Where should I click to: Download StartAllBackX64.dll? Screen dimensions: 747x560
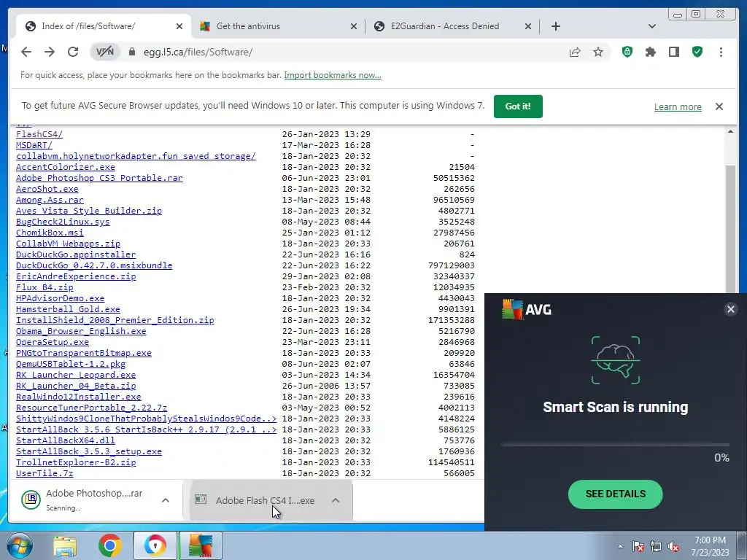point(65,441)
